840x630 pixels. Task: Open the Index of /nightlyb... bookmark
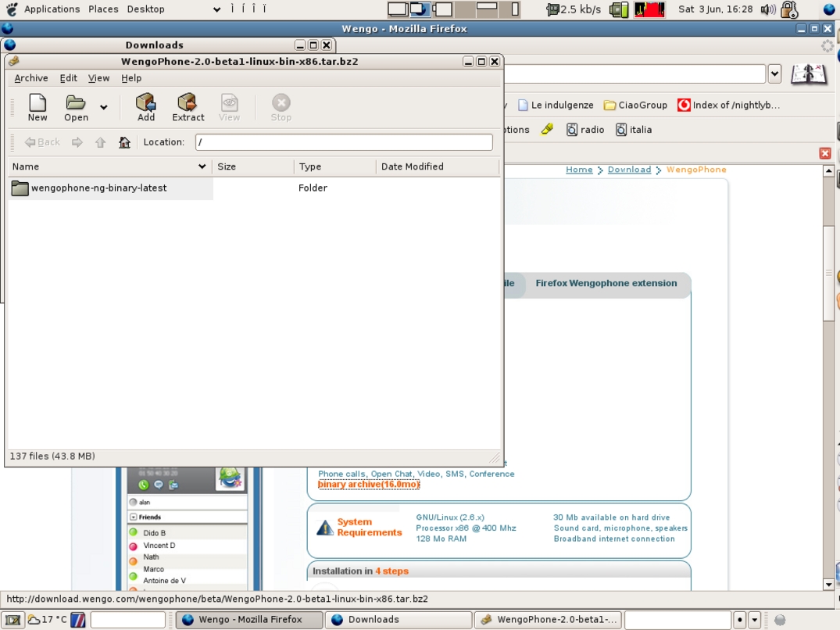tap(728, 105)
